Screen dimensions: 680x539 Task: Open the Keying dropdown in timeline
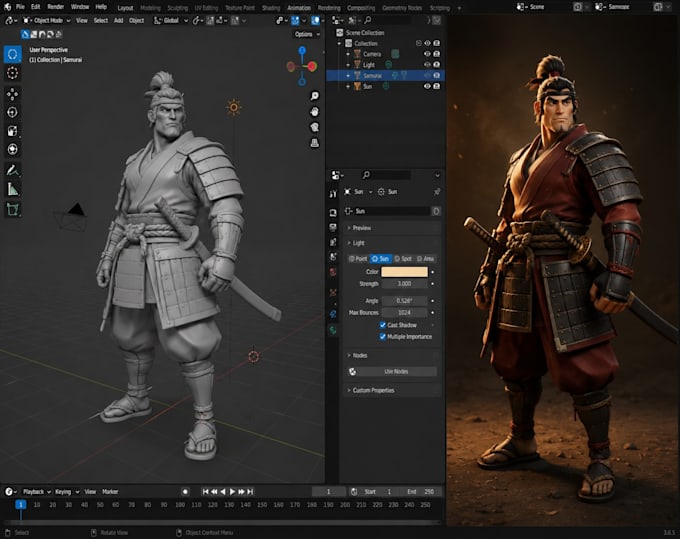pos(66,492)
